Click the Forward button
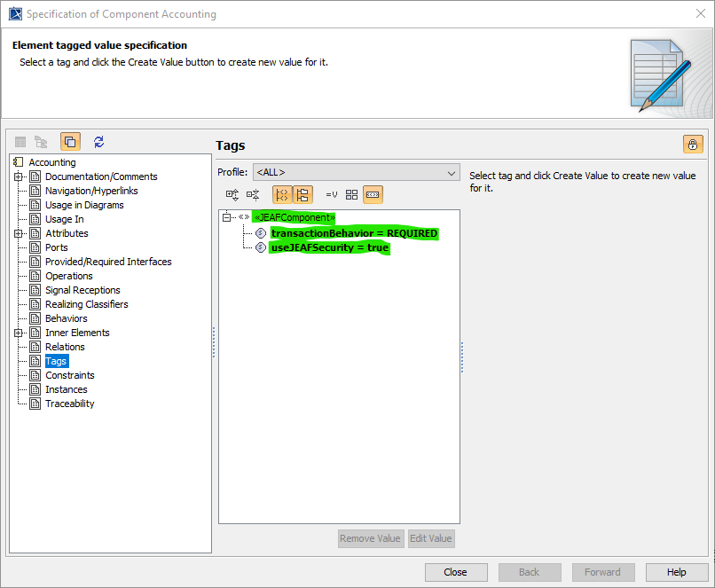715x588 pixels. pos(603,573)
